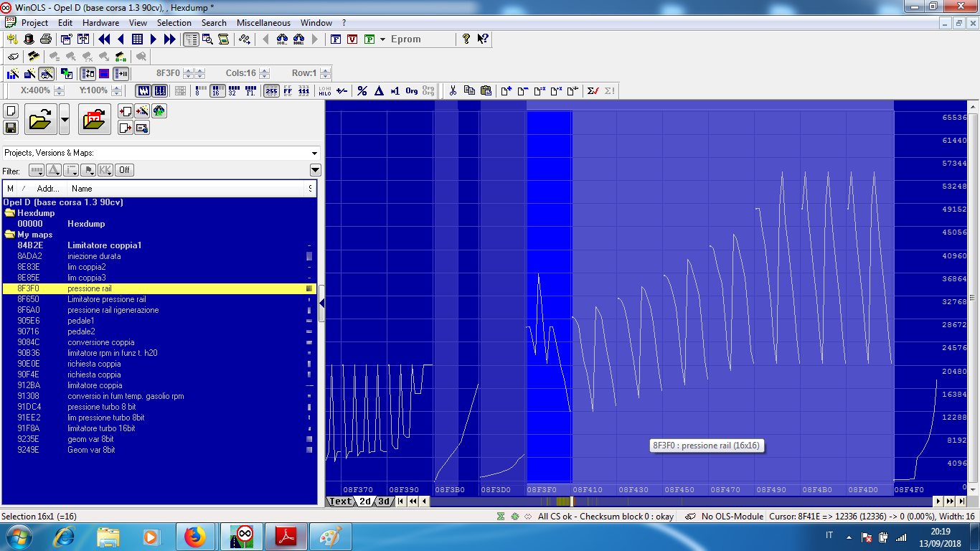
Task: Open the Hardware menu
Action: coord(100,23)
